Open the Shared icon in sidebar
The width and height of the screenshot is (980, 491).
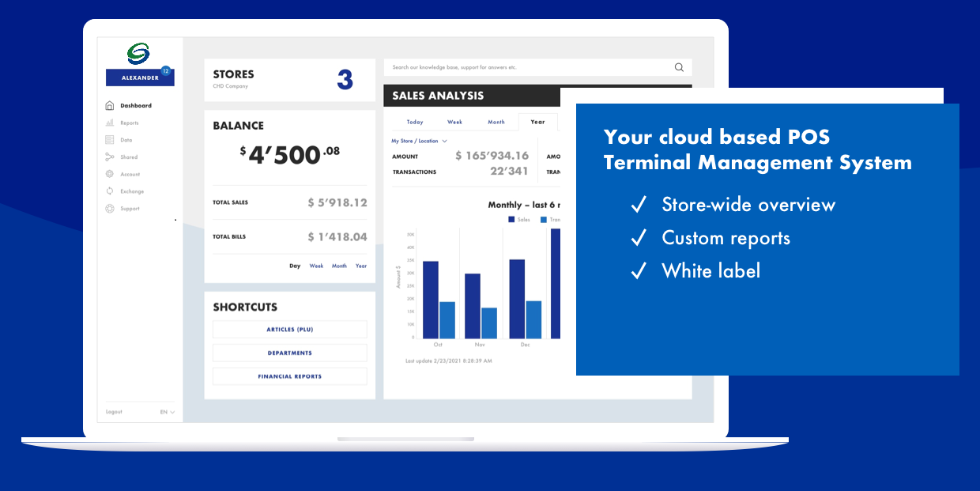point(110,157)
